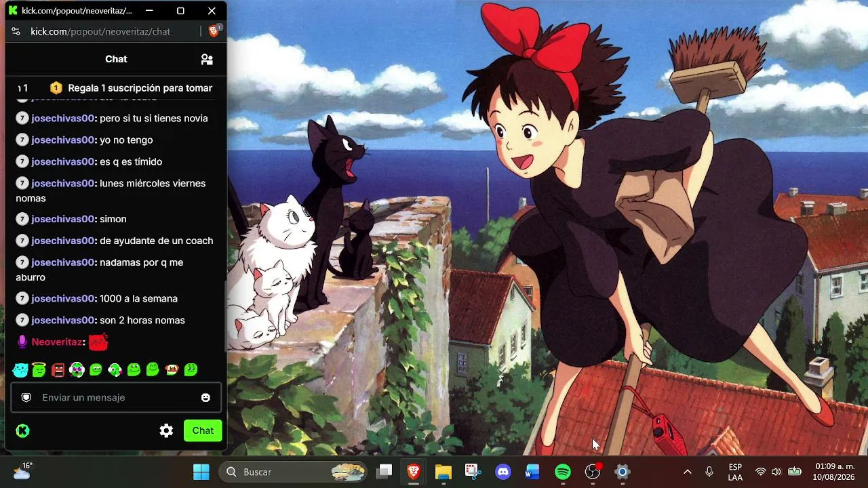Insert the purple-eyed headphones emote
This screenshot has height=488, width=868.
(x=77, y=369)
